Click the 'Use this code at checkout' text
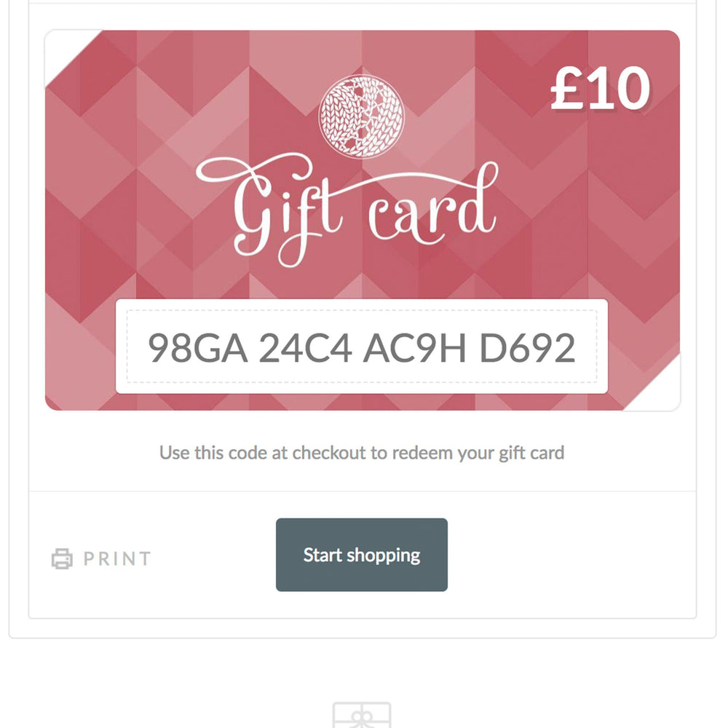The width and height of the screenshot is (728, 728). (362, 453)
